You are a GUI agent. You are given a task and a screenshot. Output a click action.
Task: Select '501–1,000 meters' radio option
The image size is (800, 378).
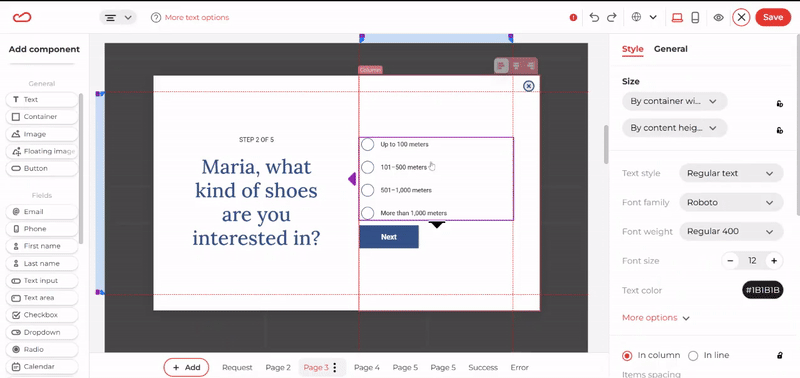click(x=368, y=190)
